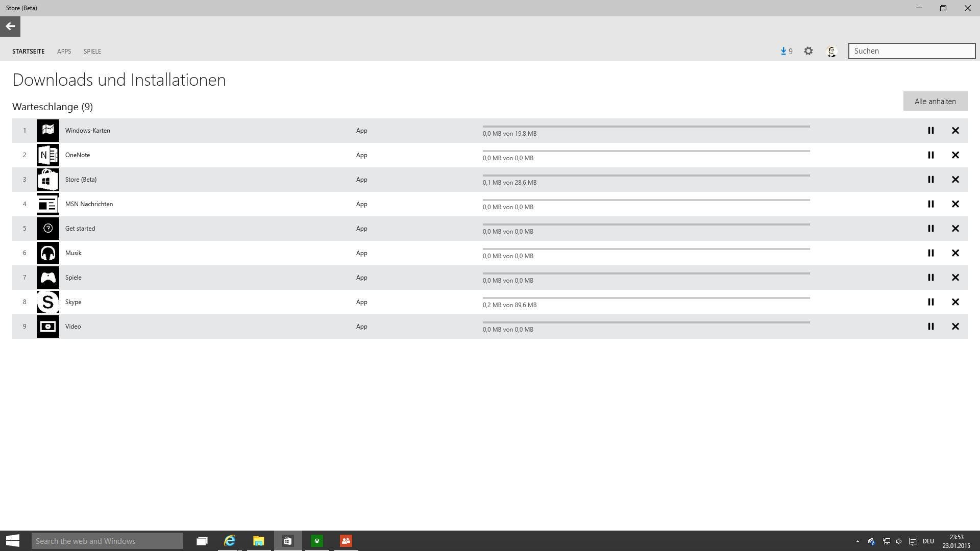Click the Skype app icon
This screenshot has height=551, width=980.
tap(48, 302)
